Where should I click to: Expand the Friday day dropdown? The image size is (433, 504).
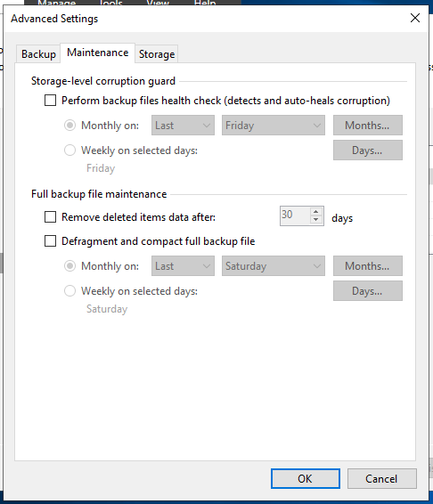[274, 125]
